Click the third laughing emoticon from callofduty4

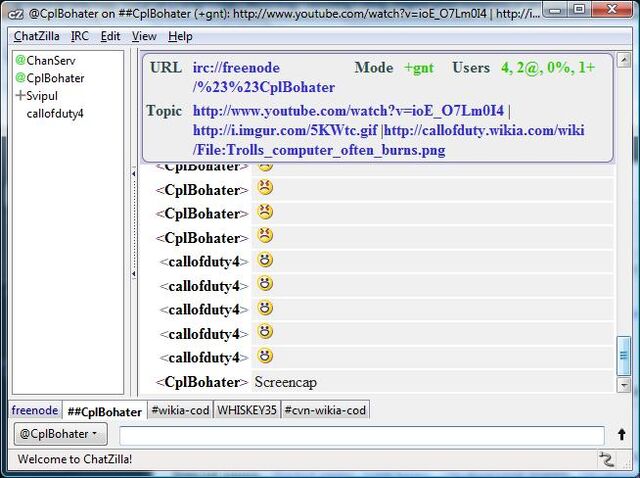pos(265,308)
